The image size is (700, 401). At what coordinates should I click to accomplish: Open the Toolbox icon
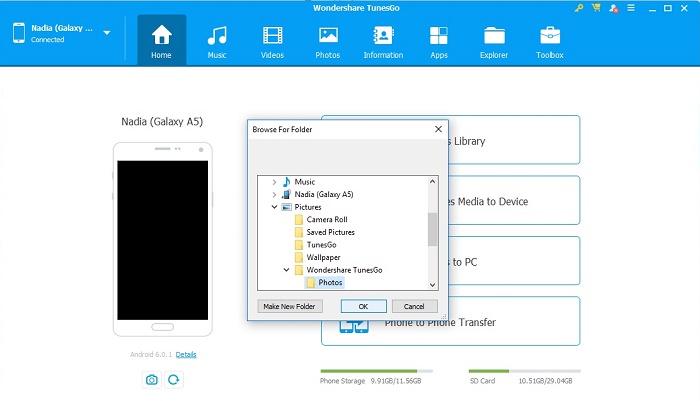pyautogui.click(x=549, y=40)
